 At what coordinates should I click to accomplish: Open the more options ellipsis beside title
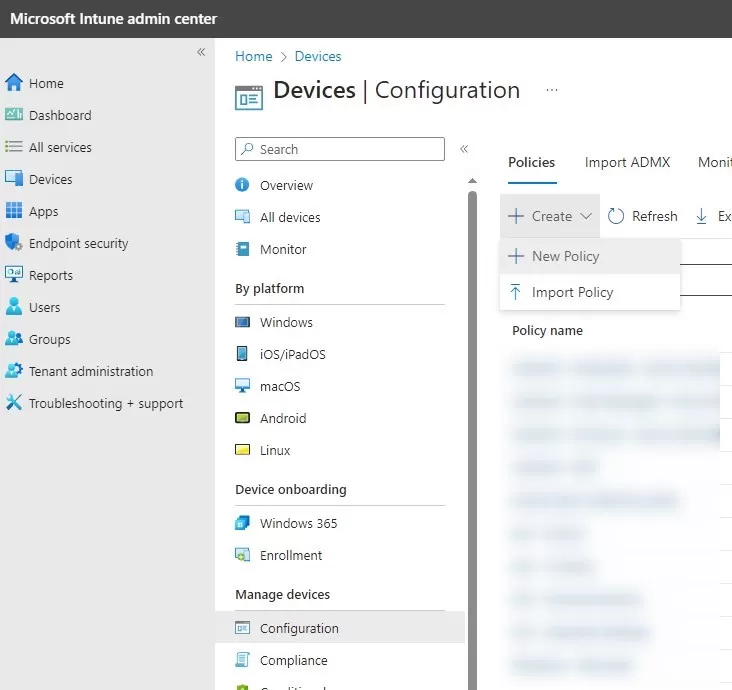[552, 90]
